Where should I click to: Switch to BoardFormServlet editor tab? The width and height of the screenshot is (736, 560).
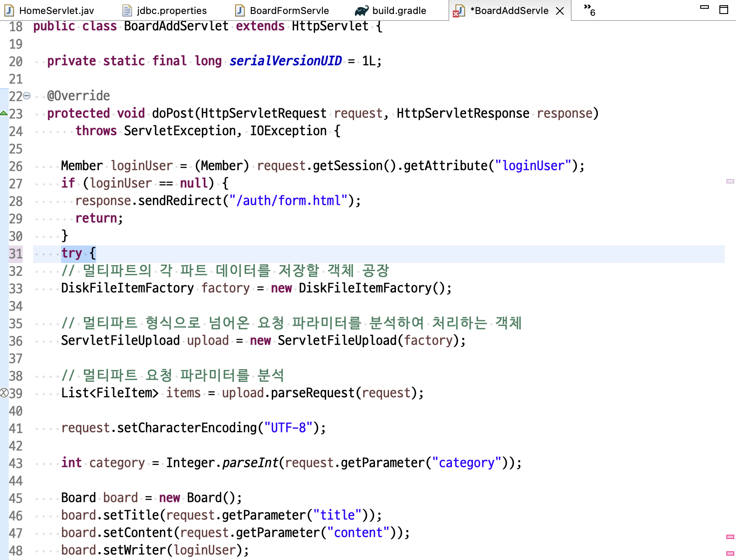click(x=282, y=10)
